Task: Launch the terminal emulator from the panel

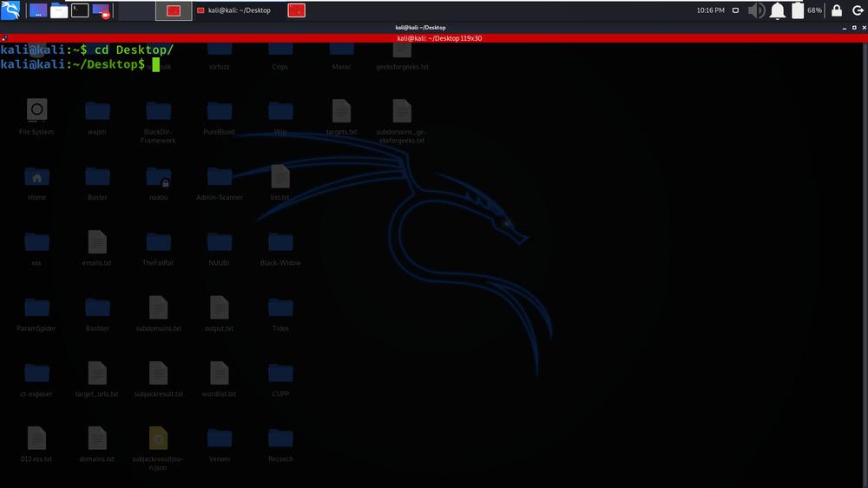Action: [x=80, y=10]
